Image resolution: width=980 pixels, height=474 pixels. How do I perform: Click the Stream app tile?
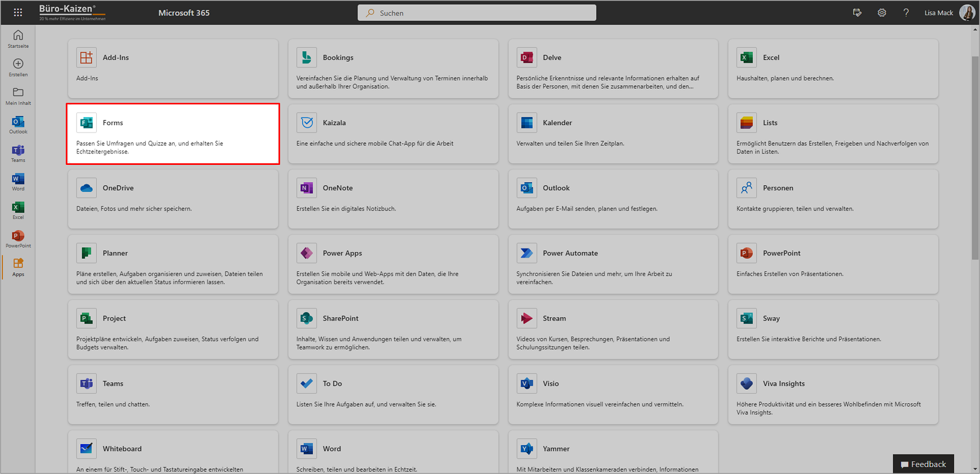[x=613, y=329]
